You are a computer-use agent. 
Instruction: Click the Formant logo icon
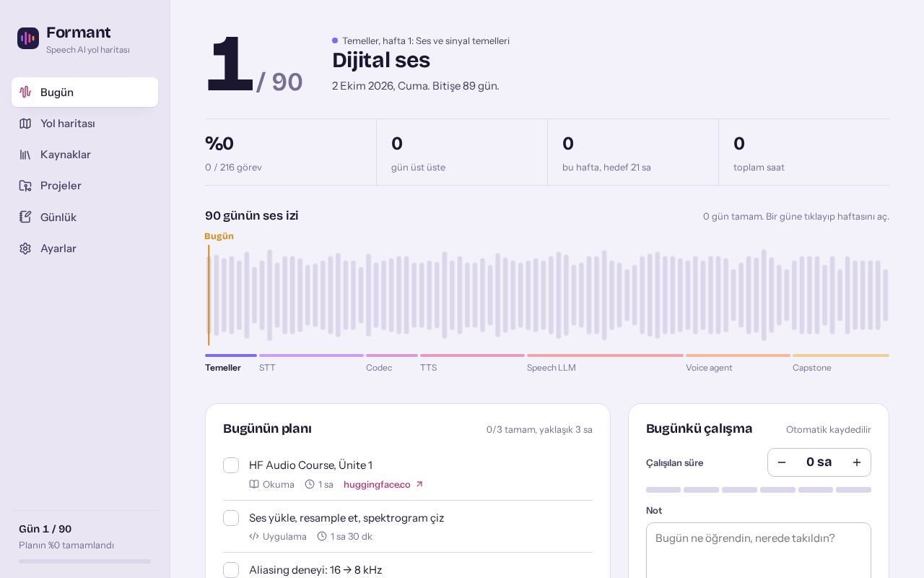click(x=28, y=38)
